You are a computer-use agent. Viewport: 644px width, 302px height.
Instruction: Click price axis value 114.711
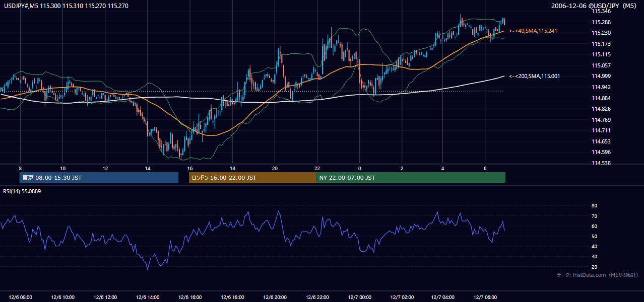click(601, 130)
